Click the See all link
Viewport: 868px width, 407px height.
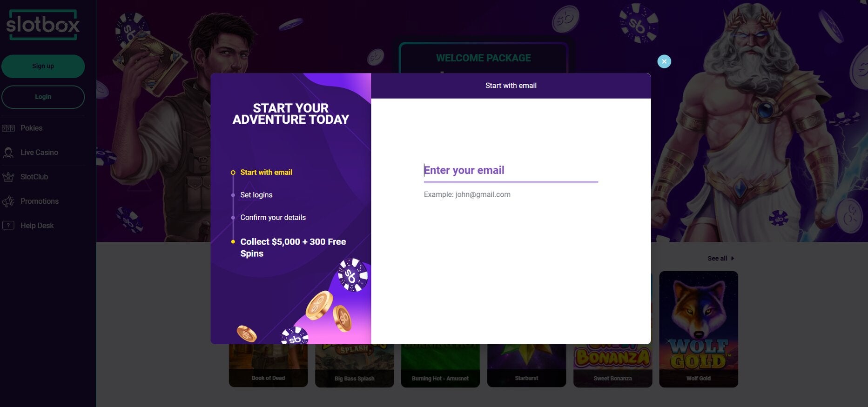[717, 259]
